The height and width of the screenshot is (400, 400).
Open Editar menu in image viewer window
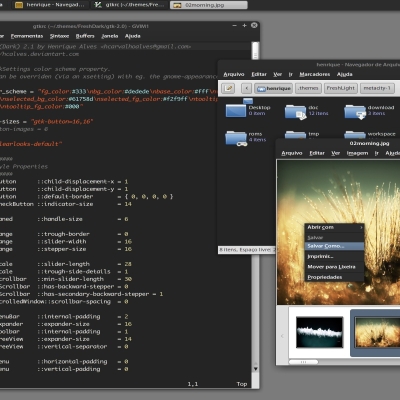(x=317, y=153)
